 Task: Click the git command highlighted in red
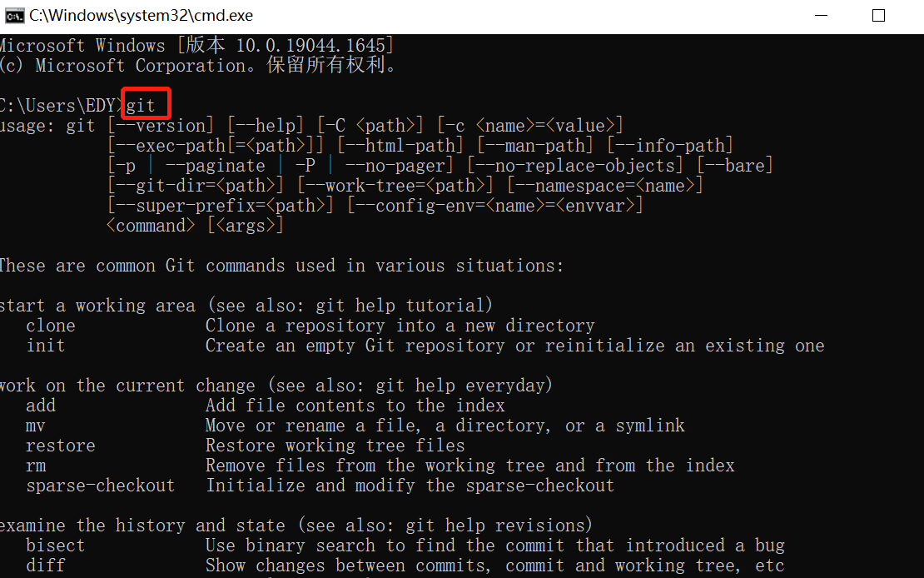click(140, 106)
